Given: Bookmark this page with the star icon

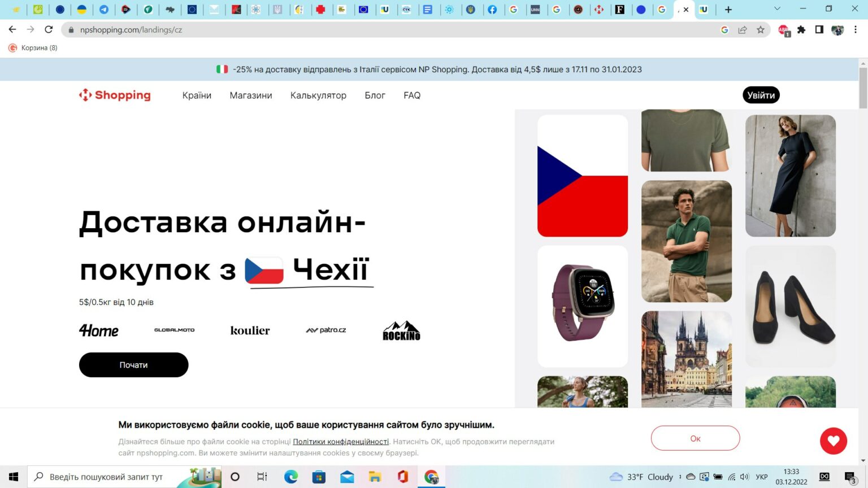Looking at the screenshot, I should 761,29.
